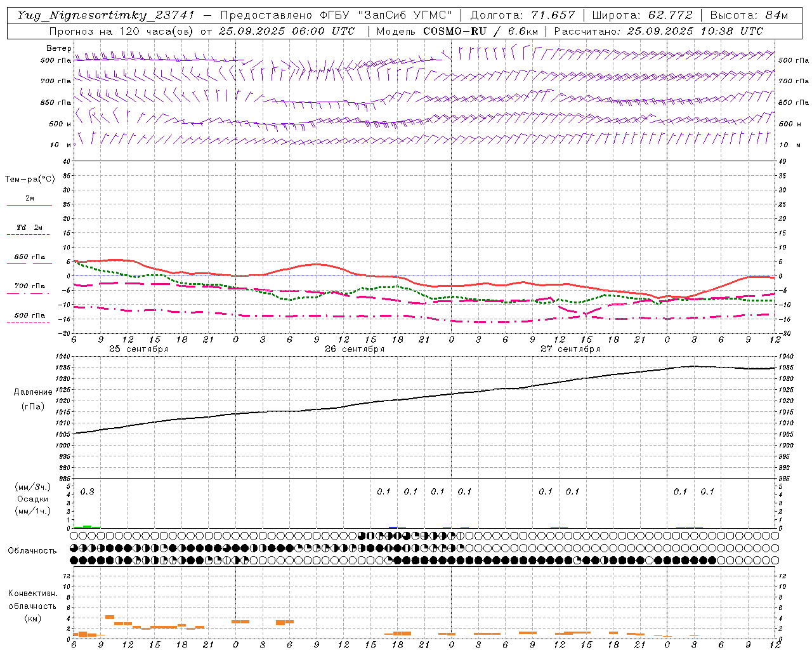Click the Осадки label

pyautogui.click(x=32, y=499)
